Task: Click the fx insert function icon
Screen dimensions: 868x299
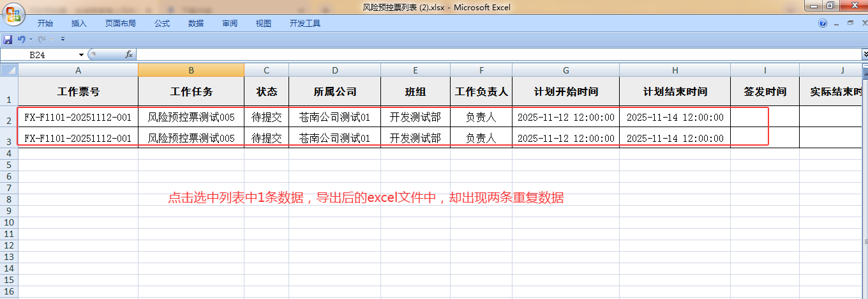Action: point(128,55)
